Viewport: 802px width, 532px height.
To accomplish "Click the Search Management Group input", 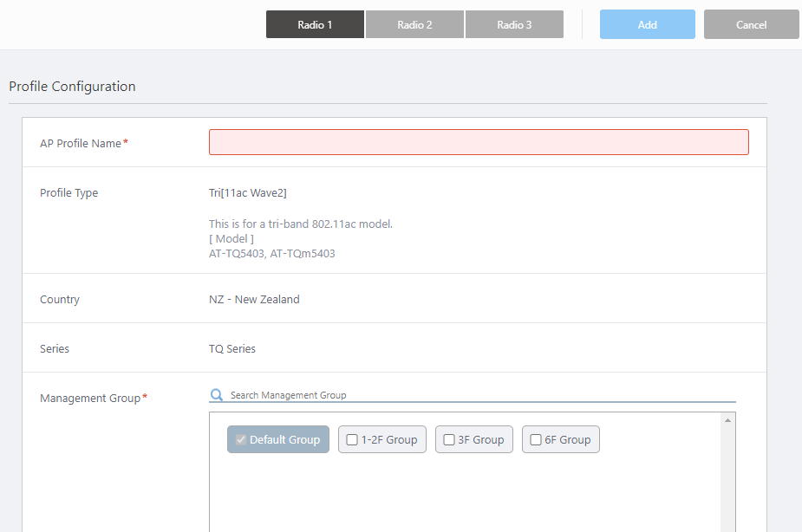I will click(x=481, y=395).
